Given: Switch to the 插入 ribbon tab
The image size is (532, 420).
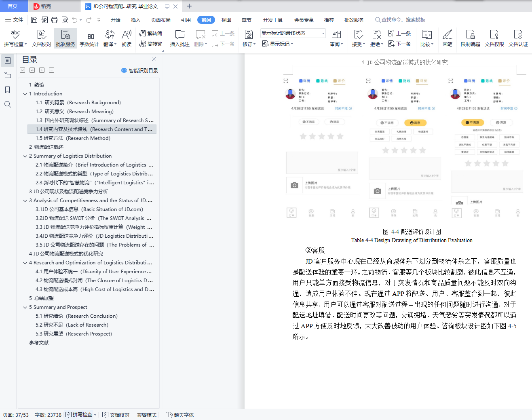Looking at the screenshot, I should 136,20.
